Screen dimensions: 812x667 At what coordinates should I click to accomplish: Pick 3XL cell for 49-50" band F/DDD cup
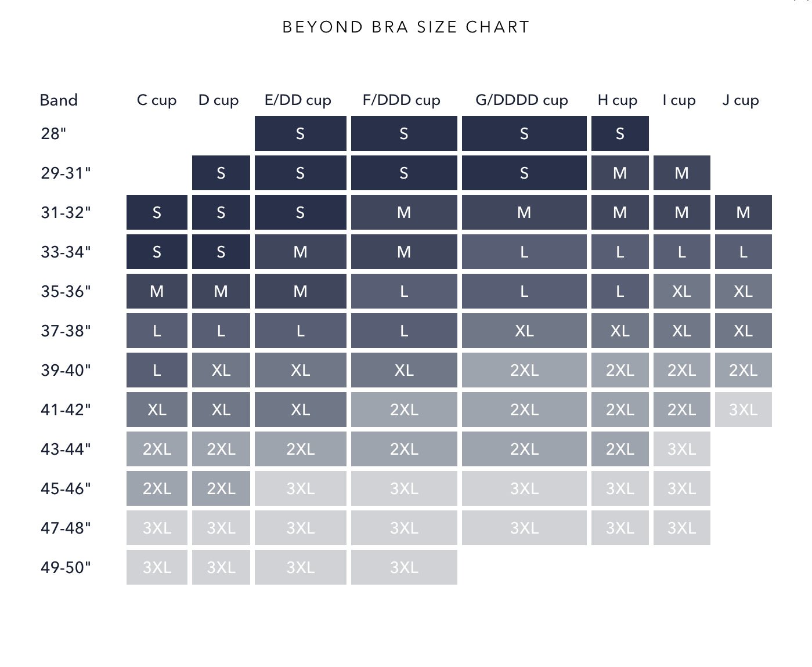pos(404,567)
